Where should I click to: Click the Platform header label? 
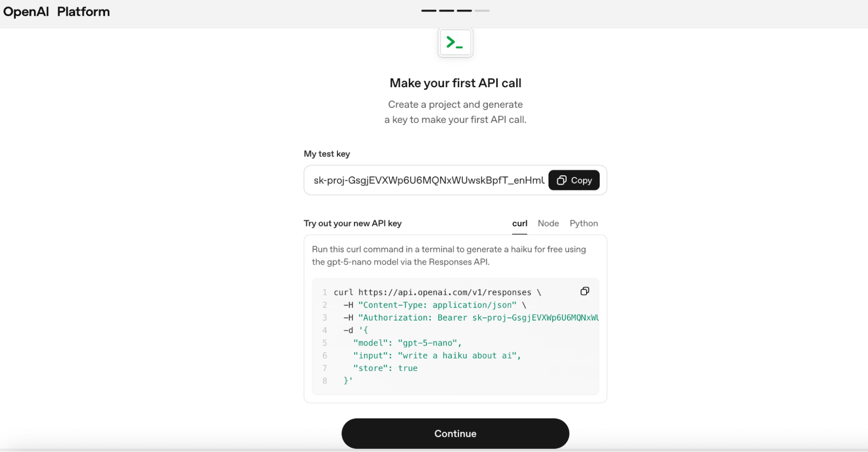click(x=83, y=12)
